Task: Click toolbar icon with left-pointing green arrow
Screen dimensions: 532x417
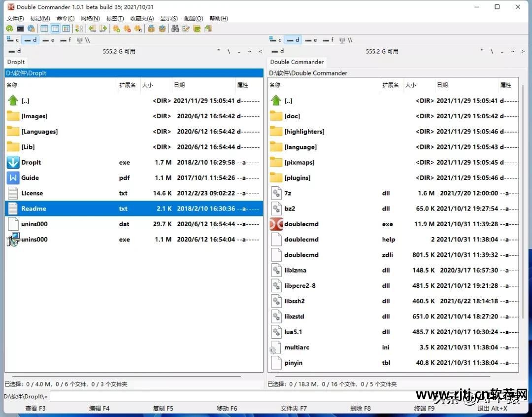Action: [92, 29]
